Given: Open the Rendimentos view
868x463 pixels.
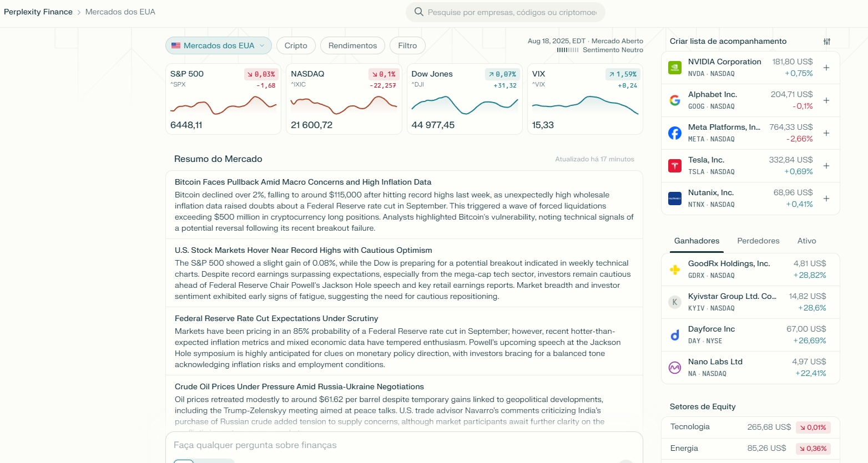Looking at the screenshot, I should pyautogui.click(x=352, y=45).
